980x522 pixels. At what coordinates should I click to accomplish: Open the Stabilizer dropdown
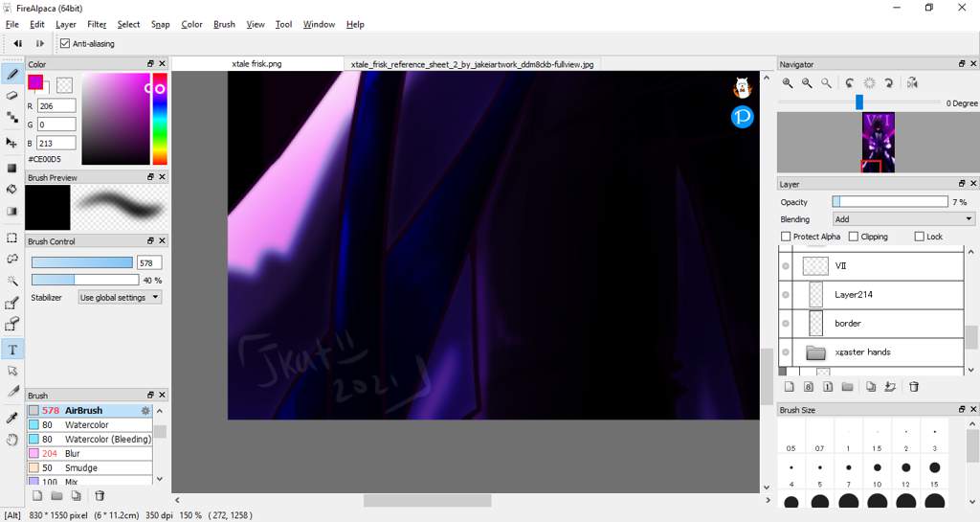pyautogui.click(x=120, y=298)
